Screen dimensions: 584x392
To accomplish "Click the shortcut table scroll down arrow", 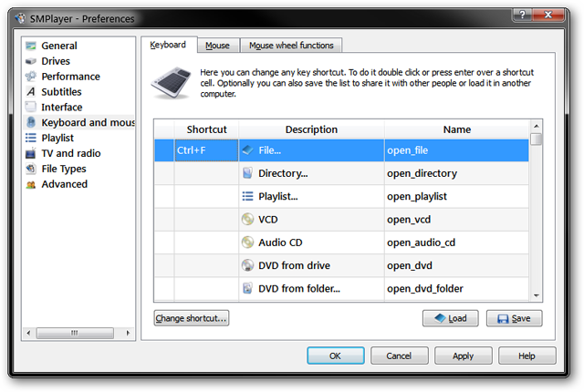I will tap(537, 295).
